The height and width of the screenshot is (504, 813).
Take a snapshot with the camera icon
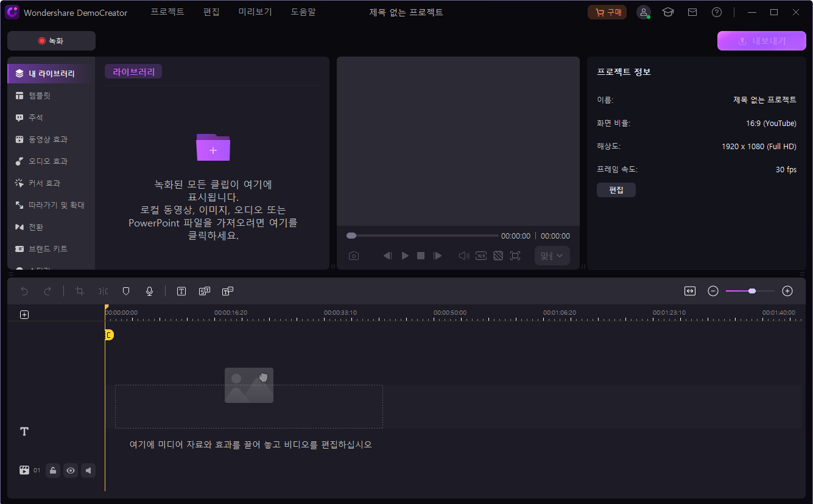pyautogui.click(x=354, y=256)
